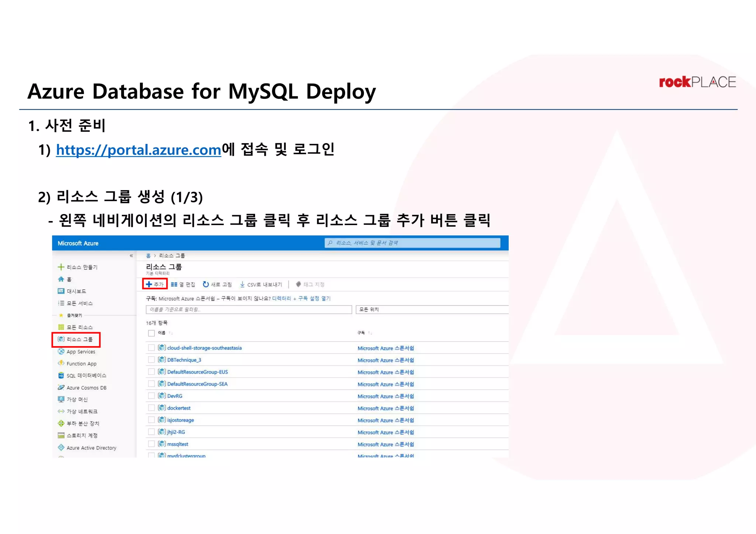The width and height of the screenshot is (756, 534).
Task: Check the dockertest row checkbox
Action: (x=151, y=408)
